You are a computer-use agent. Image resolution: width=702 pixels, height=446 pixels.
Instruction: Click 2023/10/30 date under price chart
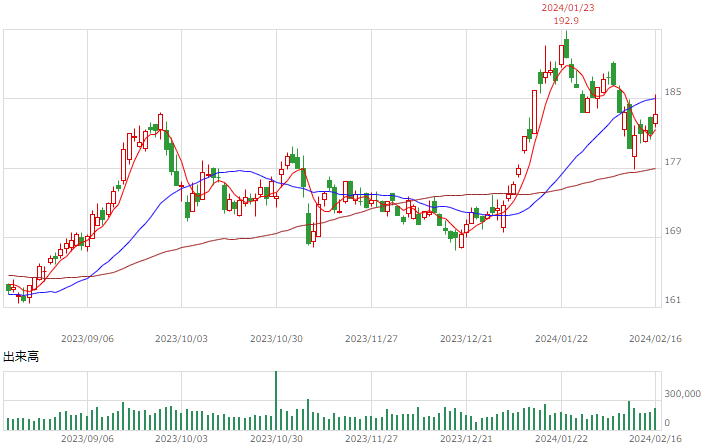pos(276,339)
